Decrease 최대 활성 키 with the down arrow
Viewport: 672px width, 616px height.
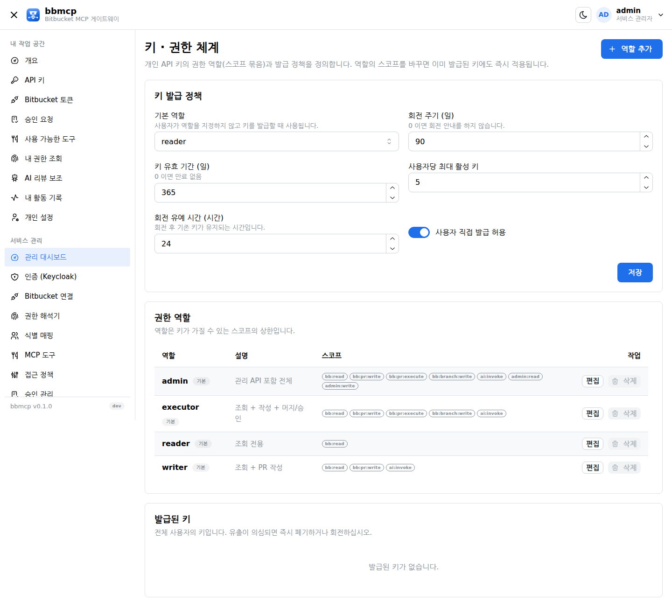point(646,188)
